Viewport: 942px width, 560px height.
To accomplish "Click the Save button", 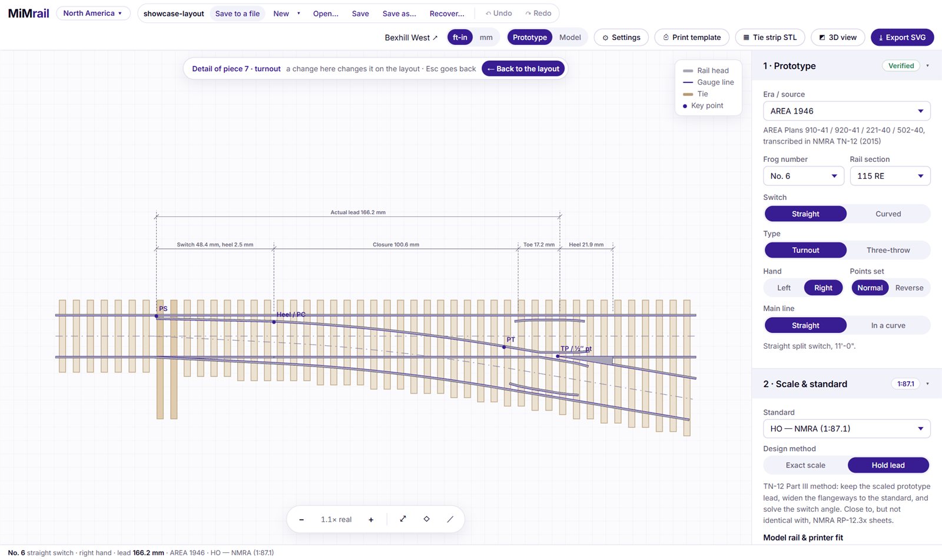I will tap(360, 14).
